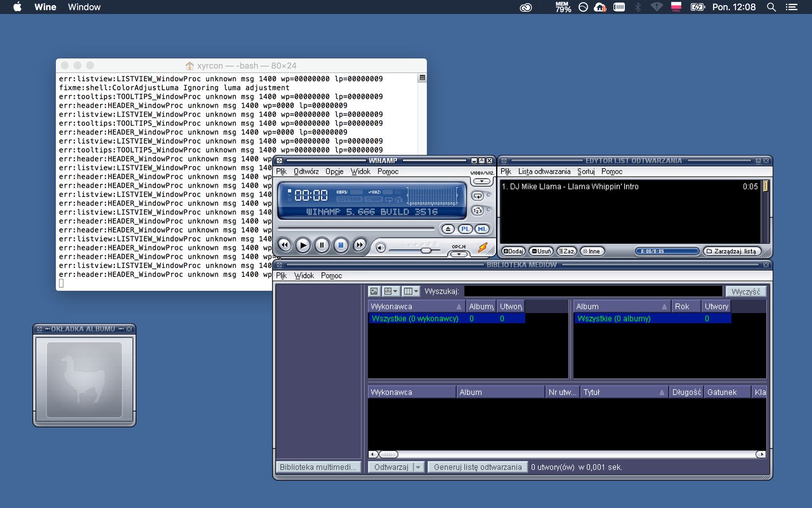Screen dimensions: 812x508
Task: Click the Wyczyść clear button
Action: click(746, 292)
